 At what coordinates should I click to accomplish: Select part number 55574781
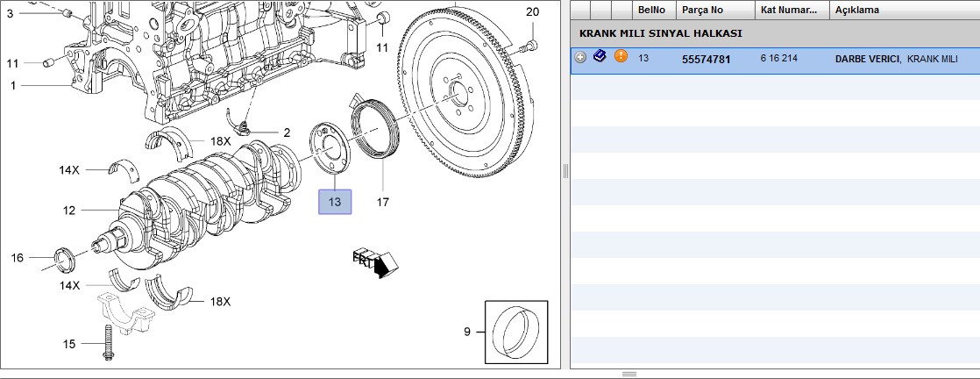[707, 60]
